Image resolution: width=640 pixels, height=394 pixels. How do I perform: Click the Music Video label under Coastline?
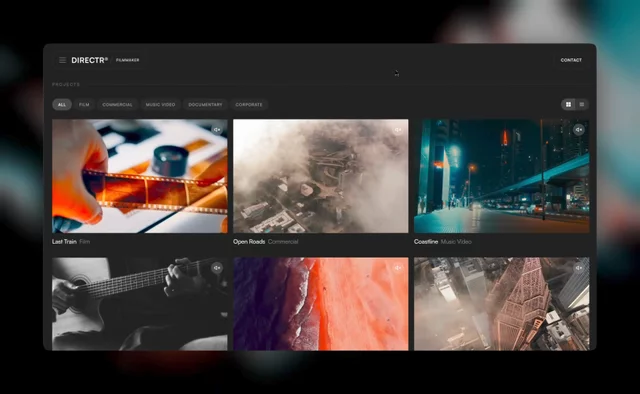(x=456, y=242)
